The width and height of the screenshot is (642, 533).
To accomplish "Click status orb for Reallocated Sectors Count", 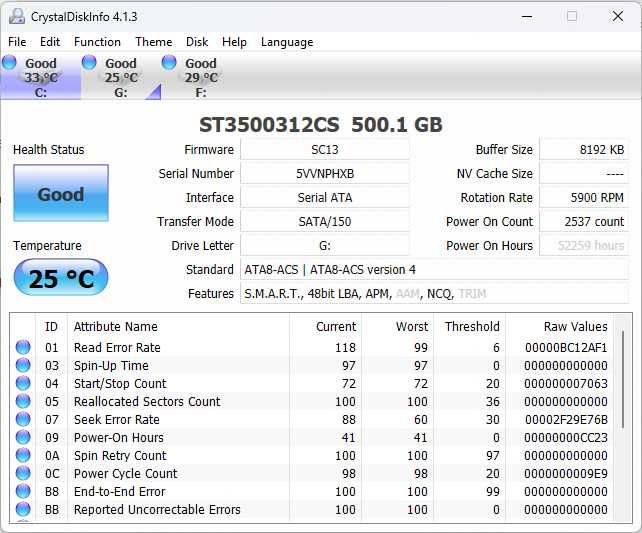I will click(x=23, y=402).
